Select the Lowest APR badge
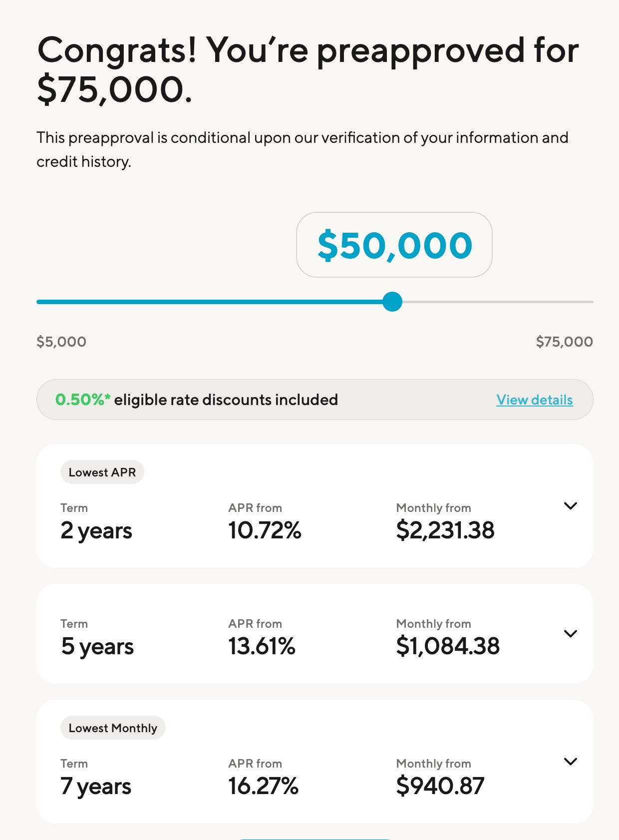This screenshot has width=619, height=840. pyautogui.click(x=102, y=472)
